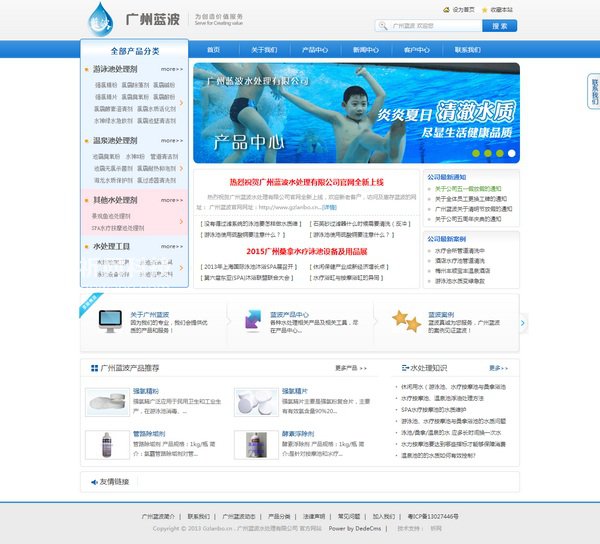Click footer link 广州蓝波简介
This screenshot has height=544, width=600.
(158, 516)
